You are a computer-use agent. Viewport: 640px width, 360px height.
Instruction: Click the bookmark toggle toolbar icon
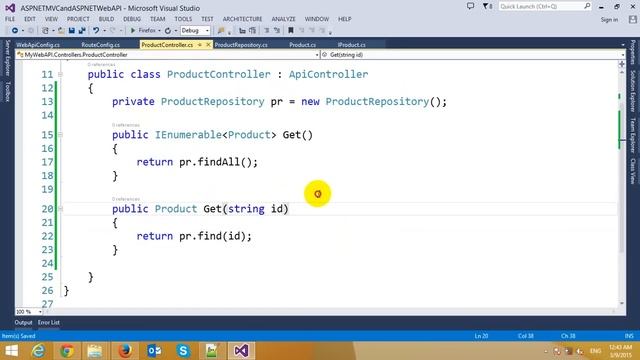click(291, 31)
